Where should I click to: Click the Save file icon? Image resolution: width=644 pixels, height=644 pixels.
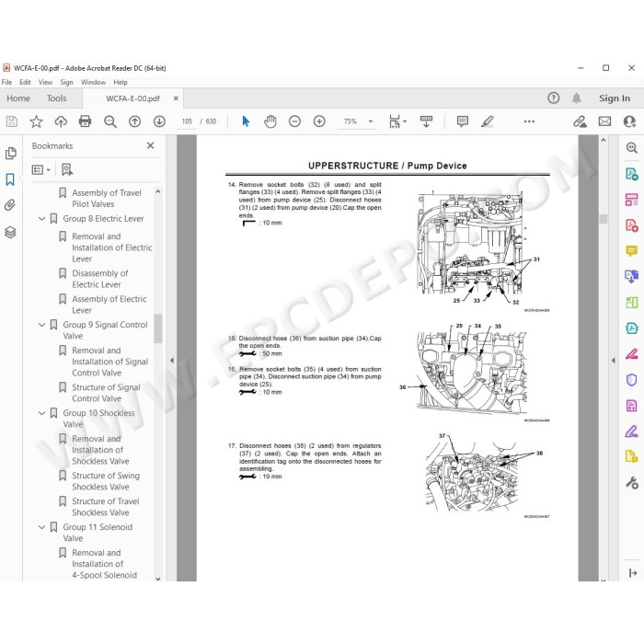point(11,121)
